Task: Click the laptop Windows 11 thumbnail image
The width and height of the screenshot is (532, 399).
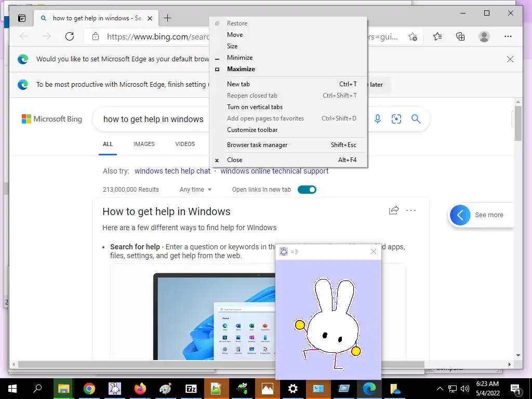Action: click(214, 316)
